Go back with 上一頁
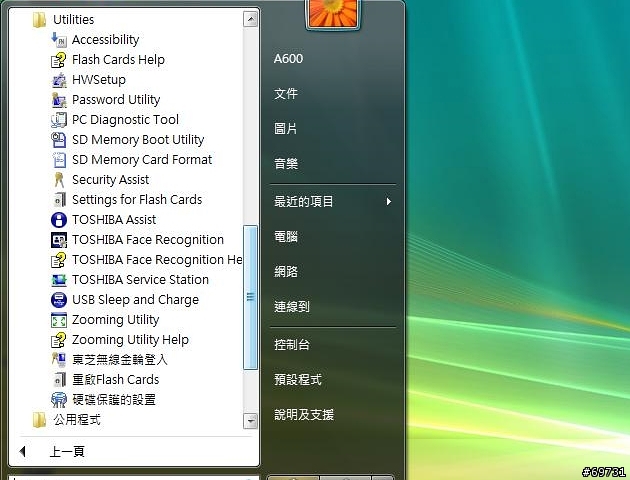This screenshot has height=480, width=630. 67,451
